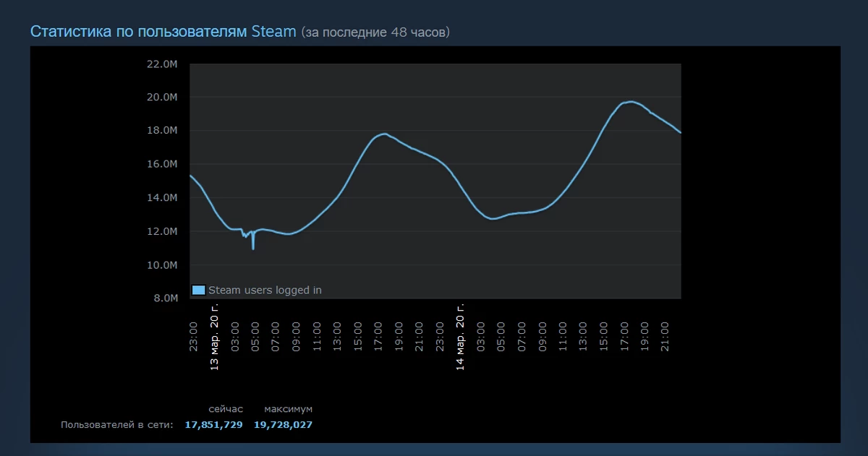Click the '14 мар. 20 г.' date axis label
868x456 pixels.
461,337
